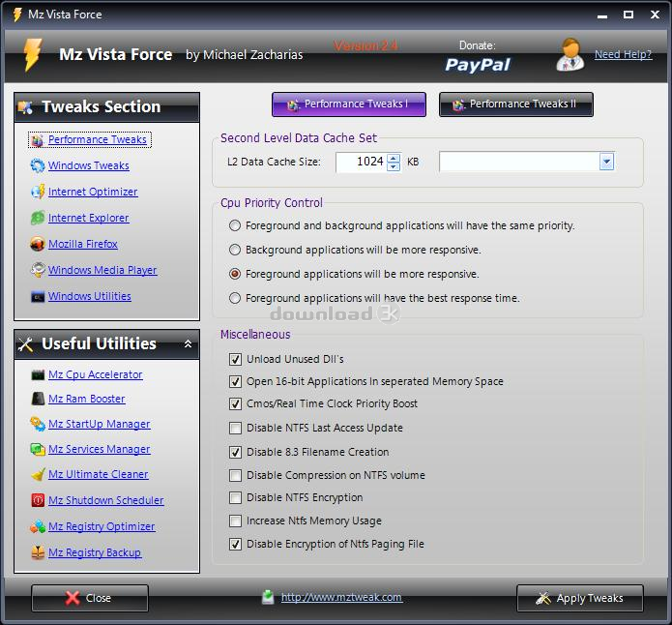Launch Mz Registry Backup link
The width and height of the screenshot is (672, 625).
coord(95,552)
